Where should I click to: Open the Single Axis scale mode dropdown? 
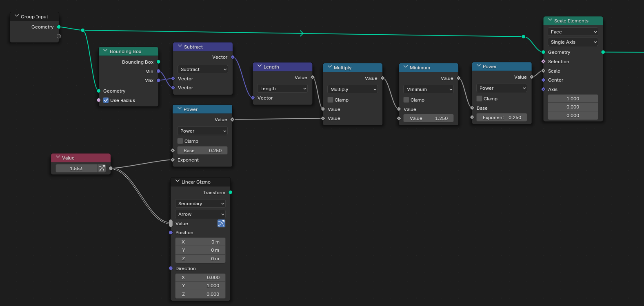coord(573,42)
